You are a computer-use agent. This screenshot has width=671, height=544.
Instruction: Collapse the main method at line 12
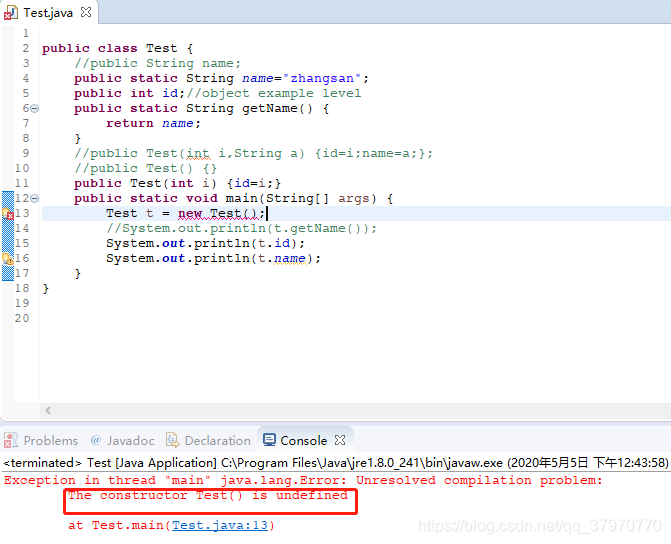click(35, 198)
